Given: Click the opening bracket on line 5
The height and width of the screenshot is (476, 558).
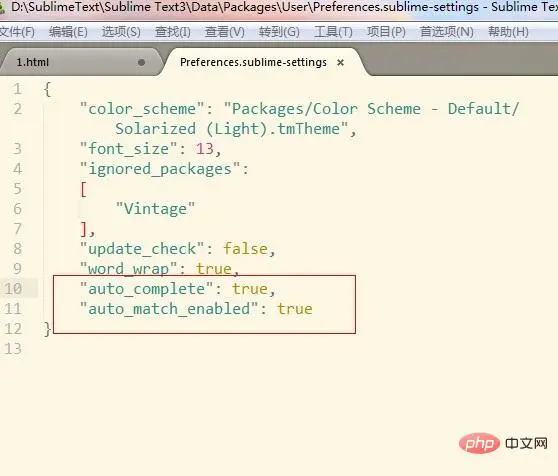Looking at the screenshot, I should pyautogui.click(x=83, y=189).
